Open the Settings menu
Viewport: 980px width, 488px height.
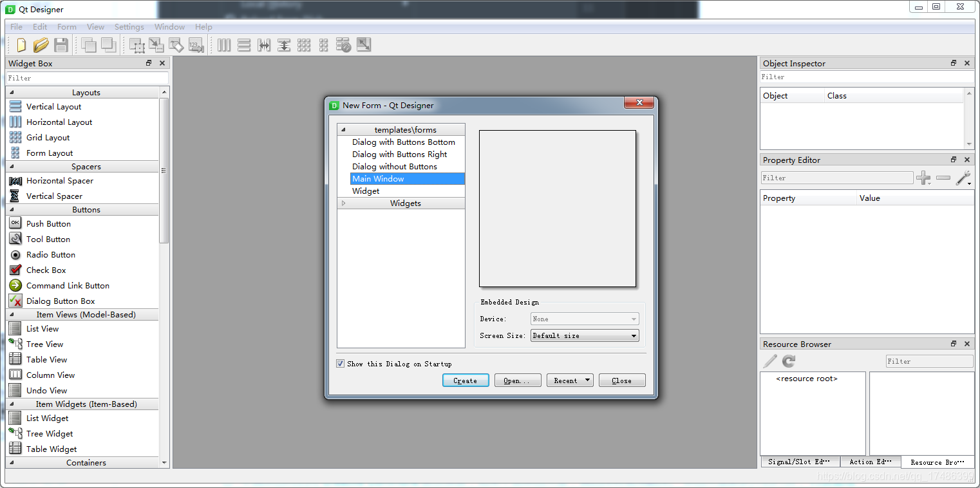tap(129, 27)
